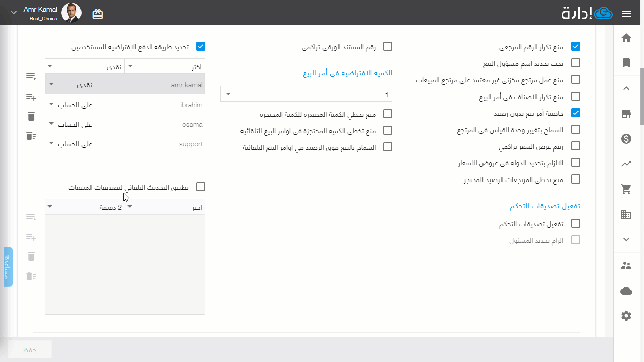Open the company building icon

pyautogui.click(x=626, y=214)
